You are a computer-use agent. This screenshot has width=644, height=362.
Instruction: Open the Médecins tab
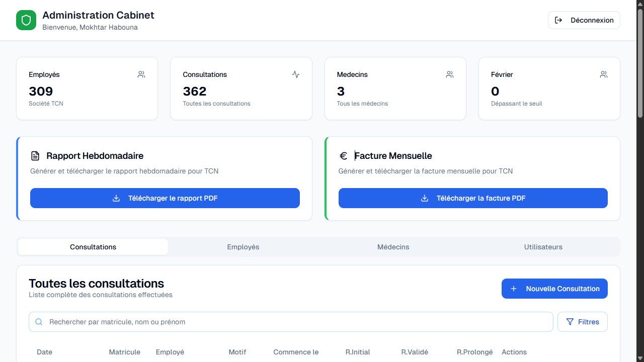pos(393,247)
